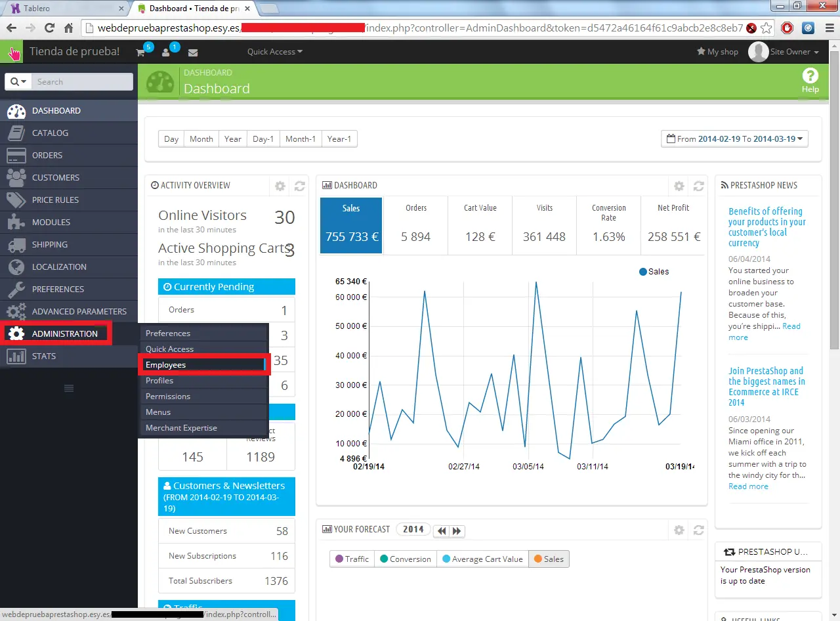Switch to the Conversion Rate stat tab
This screenshot has width=840, height=621.
(608, 226)
